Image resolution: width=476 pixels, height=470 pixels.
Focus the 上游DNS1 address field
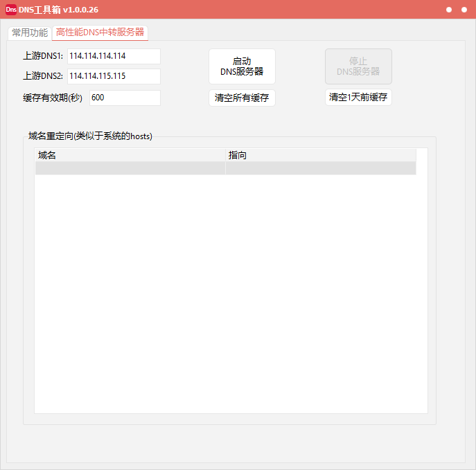(x=114, y=56)
